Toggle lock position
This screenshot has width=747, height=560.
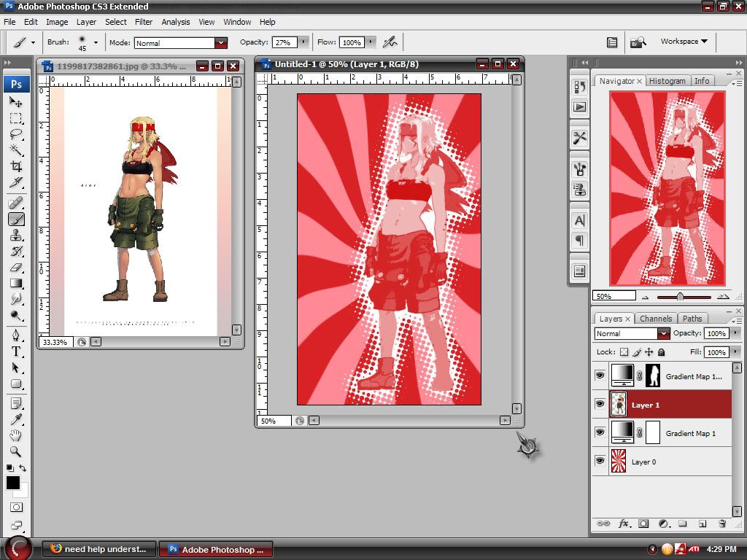point(649,352)
